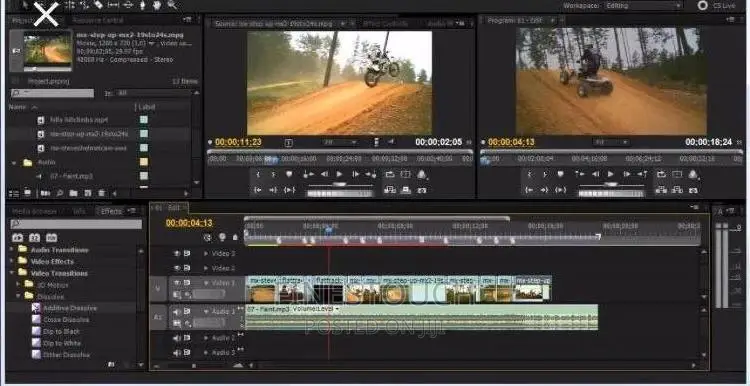
Task: Select the Slip tool in the top toolbar
Action: [x=113, y=5]
